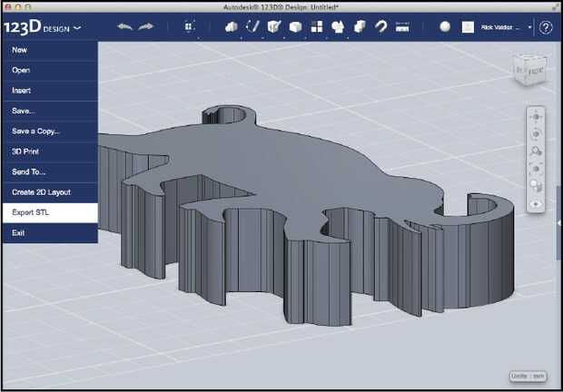
Task: Expand the Rick Valdez account dropdown
Action: click(x=529, y=27)
